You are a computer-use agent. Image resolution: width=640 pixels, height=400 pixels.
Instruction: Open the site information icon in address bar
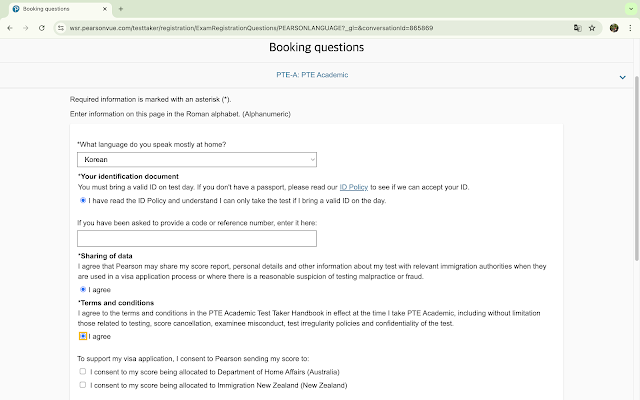click(60, 28)
